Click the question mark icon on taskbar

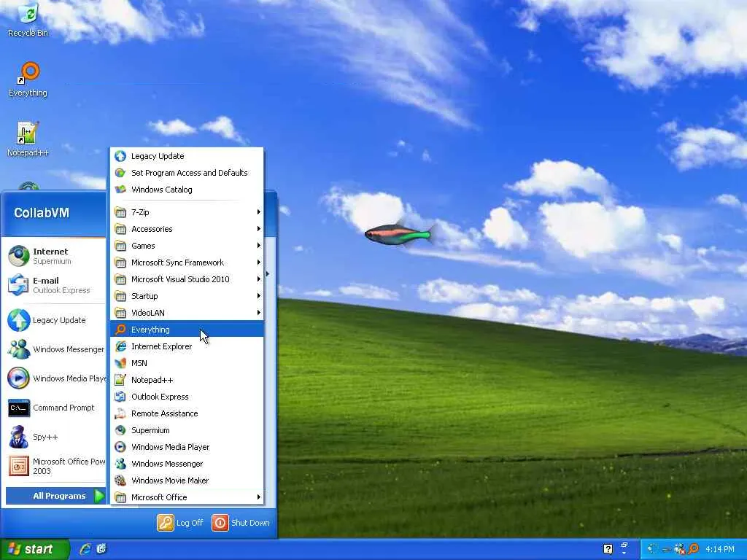point(608,549)
